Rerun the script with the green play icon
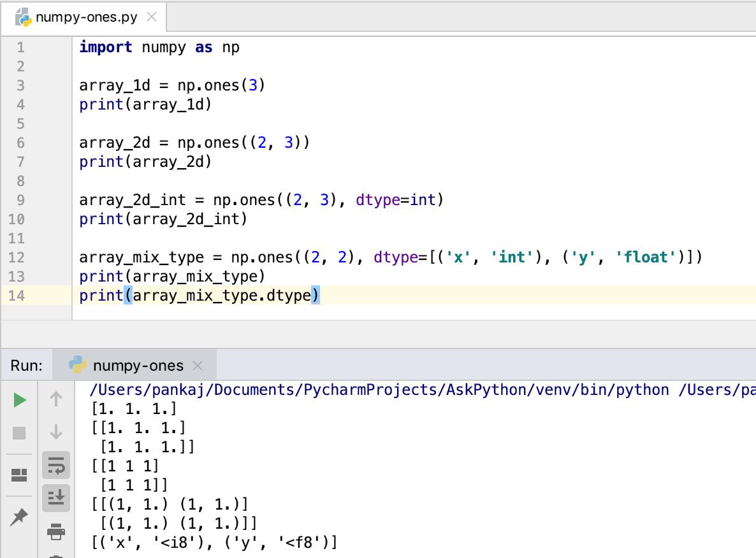 click(x=19, y=399)
